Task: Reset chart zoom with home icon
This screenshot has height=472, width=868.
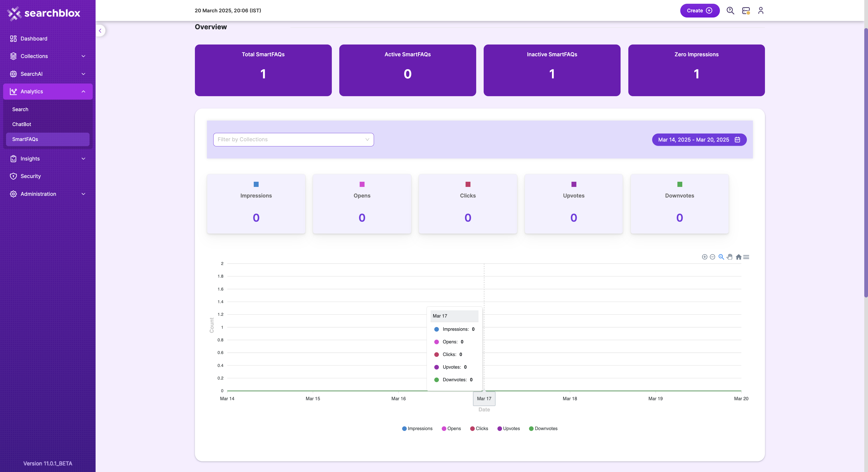Action: point(738,257)
